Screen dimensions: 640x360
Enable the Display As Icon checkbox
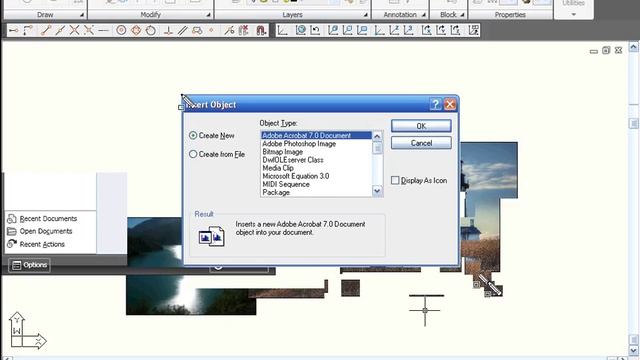[395, 180]
